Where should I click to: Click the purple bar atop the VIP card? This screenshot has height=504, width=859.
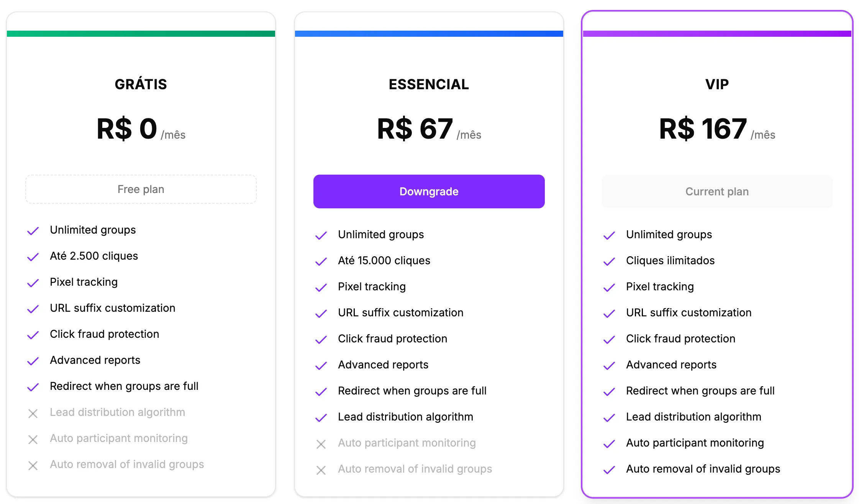(717, 33)
